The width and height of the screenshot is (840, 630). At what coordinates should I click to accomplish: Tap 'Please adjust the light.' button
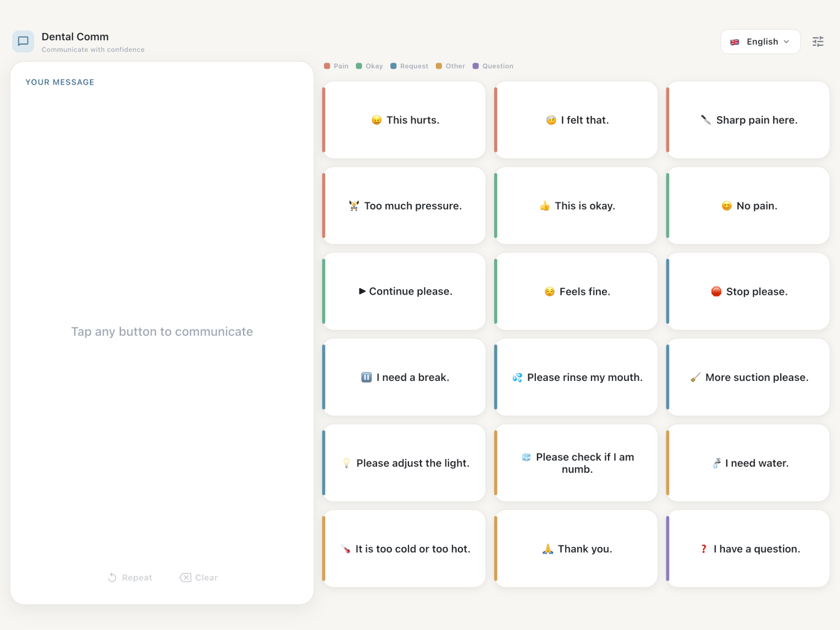404,463
